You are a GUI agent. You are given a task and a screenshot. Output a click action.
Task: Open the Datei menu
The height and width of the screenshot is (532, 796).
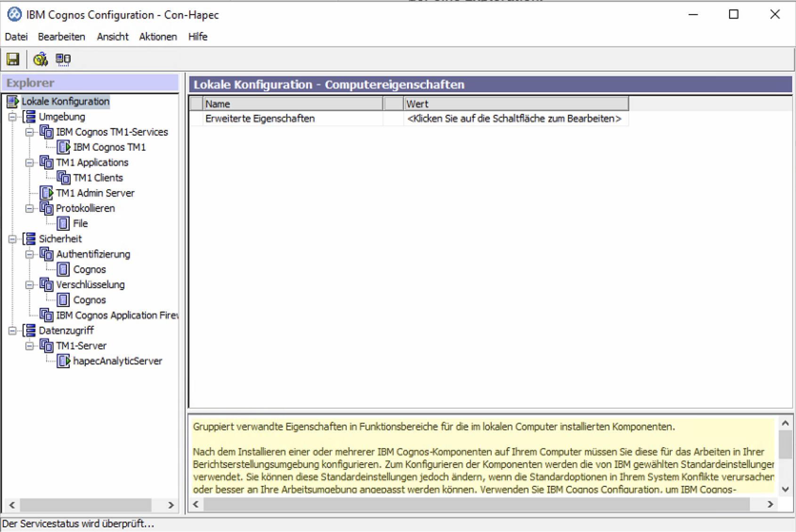(x=16, y=37)
